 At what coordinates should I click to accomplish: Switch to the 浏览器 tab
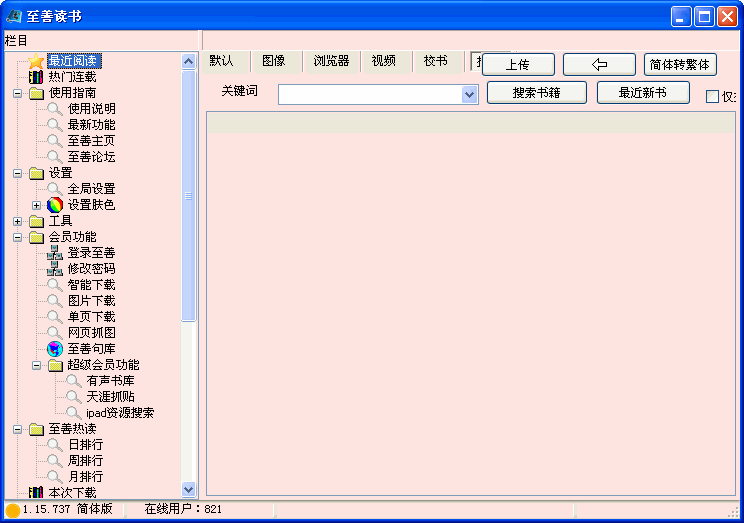tap(331, 61)
